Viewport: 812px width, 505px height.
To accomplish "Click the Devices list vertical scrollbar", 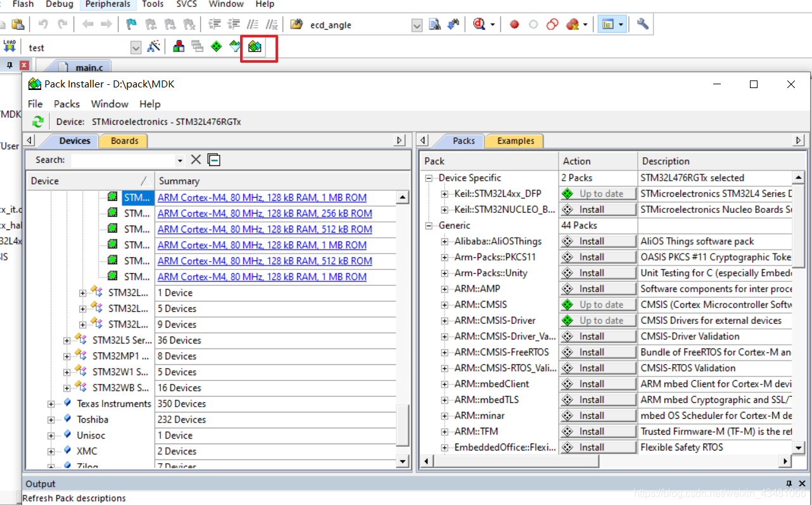I will tap(403, 329).
